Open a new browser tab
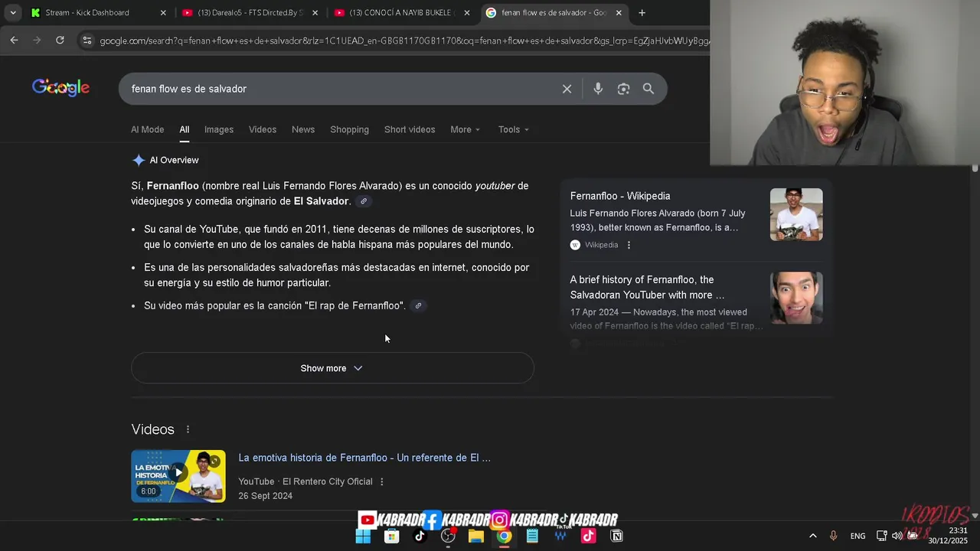Image resolution: width=980 pixels, height=551 pixels. pos(642,12)
